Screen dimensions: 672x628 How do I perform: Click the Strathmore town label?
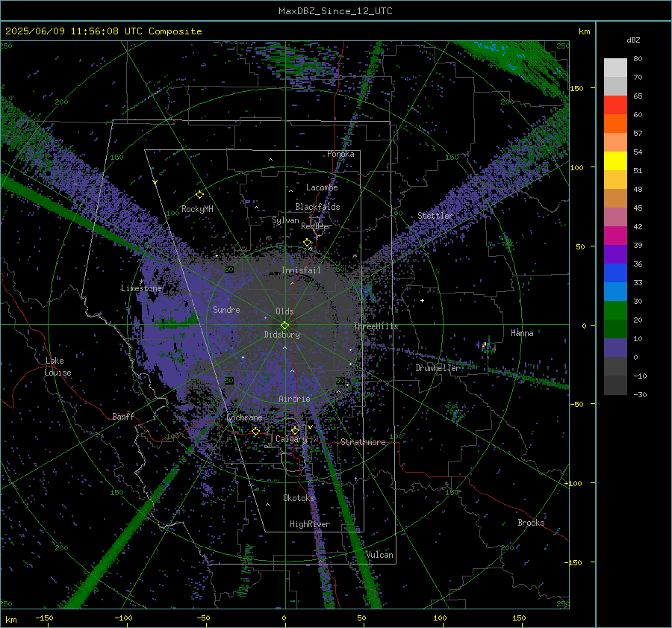[x=363, y=442]
